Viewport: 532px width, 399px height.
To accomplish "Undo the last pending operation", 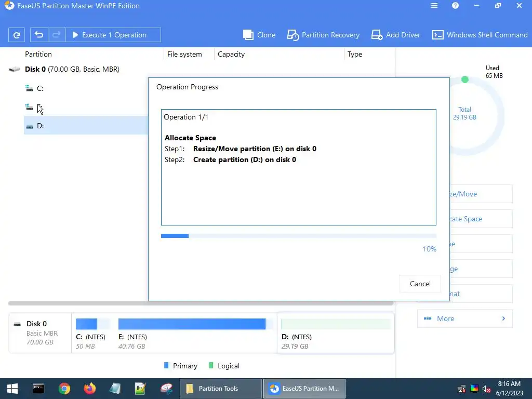I will [38, 35].
